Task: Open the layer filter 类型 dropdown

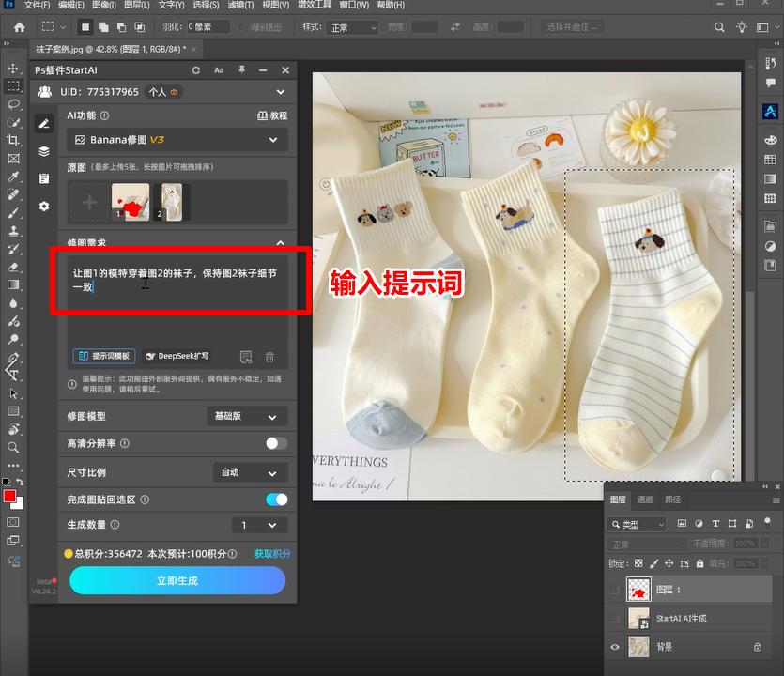Action: pos(637,524)
